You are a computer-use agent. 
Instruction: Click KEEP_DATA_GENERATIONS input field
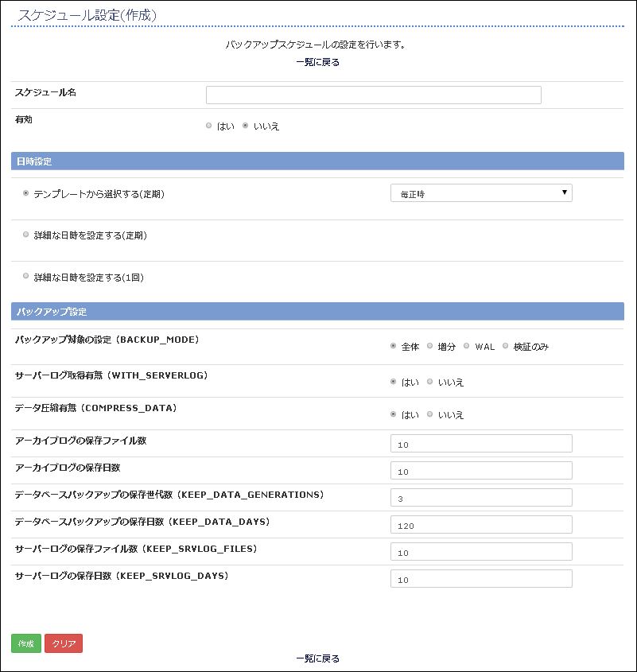click(x=481, y=497)
